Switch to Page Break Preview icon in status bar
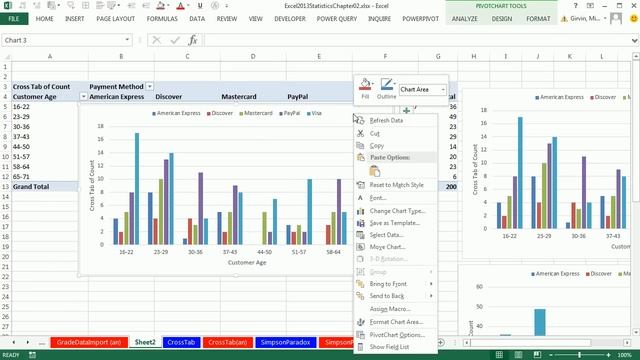 [537, 355]
